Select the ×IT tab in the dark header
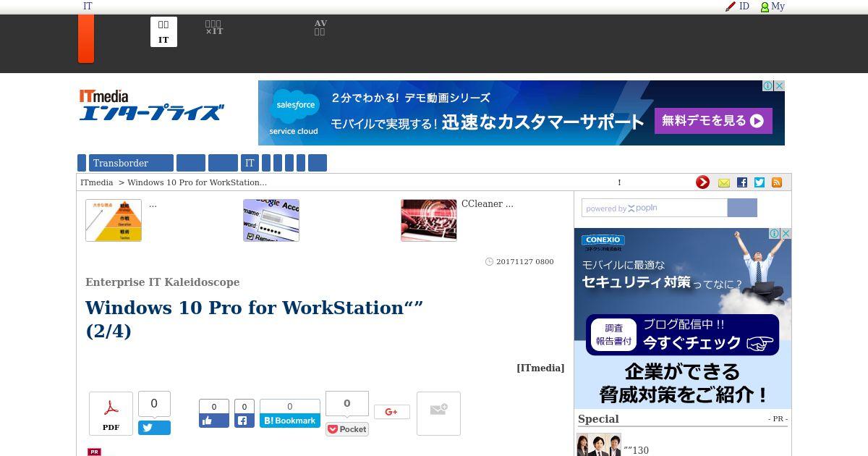The image size is (868, 456). point(214,28)
